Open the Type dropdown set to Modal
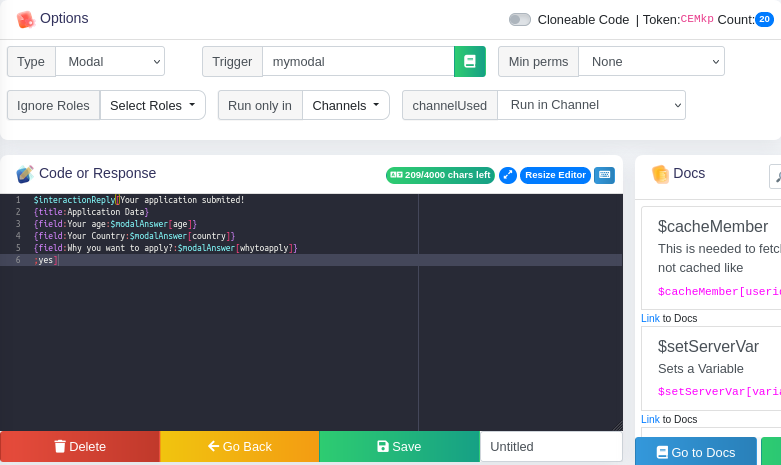Viewport: 781px width, 465px height. [x=110, y=62]
